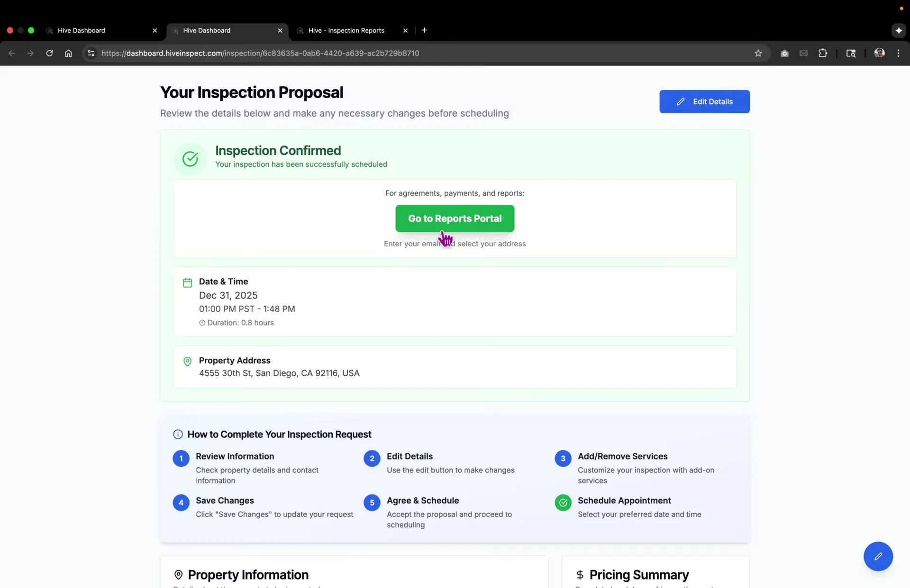Click the Your Inspection Proposal heading
The width and height of the screenshot is (910, 588).
point(252,92)
